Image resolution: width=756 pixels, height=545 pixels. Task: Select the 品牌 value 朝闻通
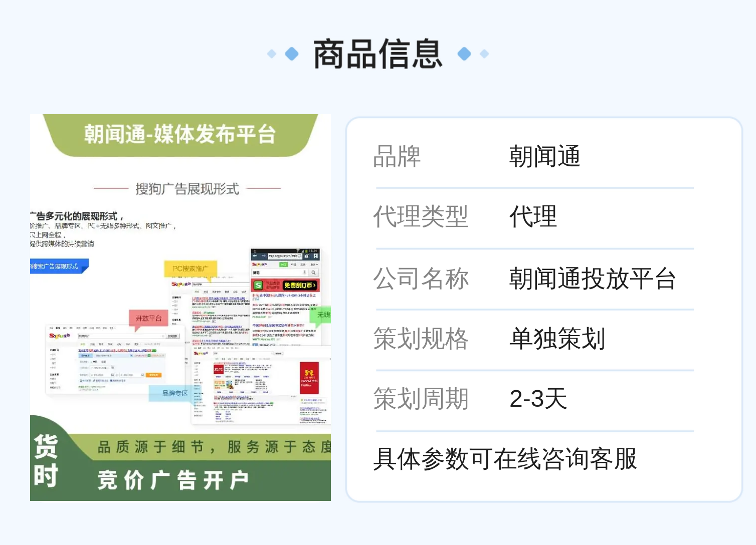click(545, 156)
